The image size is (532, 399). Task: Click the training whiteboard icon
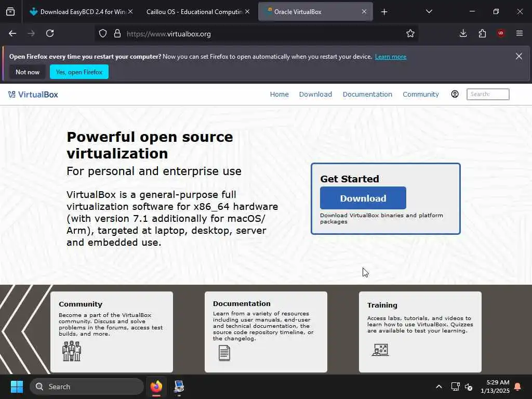click(380, 350)
